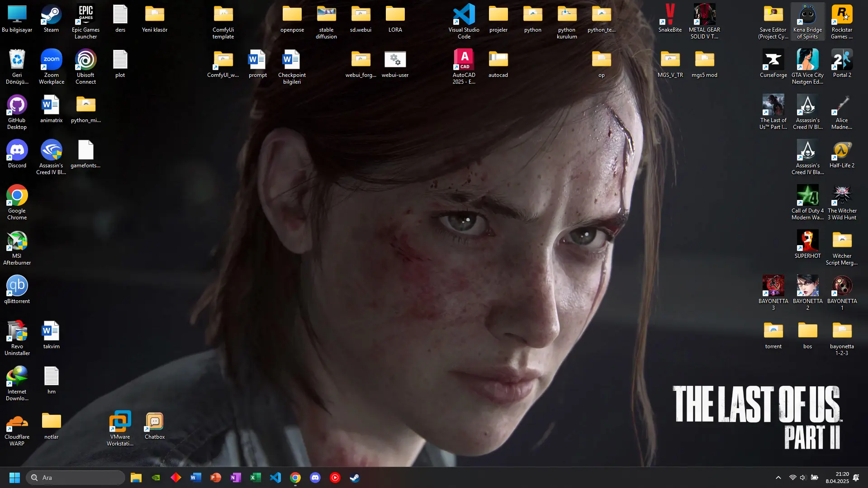
Task: Select the Half-Life 2 shortcut
Action: point(842,155)
